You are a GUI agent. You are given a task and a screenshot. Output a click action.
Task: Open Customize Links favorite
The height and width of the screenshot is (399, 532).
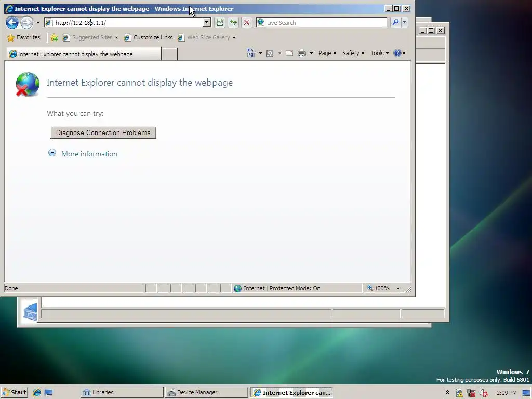(x=148, y=37)
